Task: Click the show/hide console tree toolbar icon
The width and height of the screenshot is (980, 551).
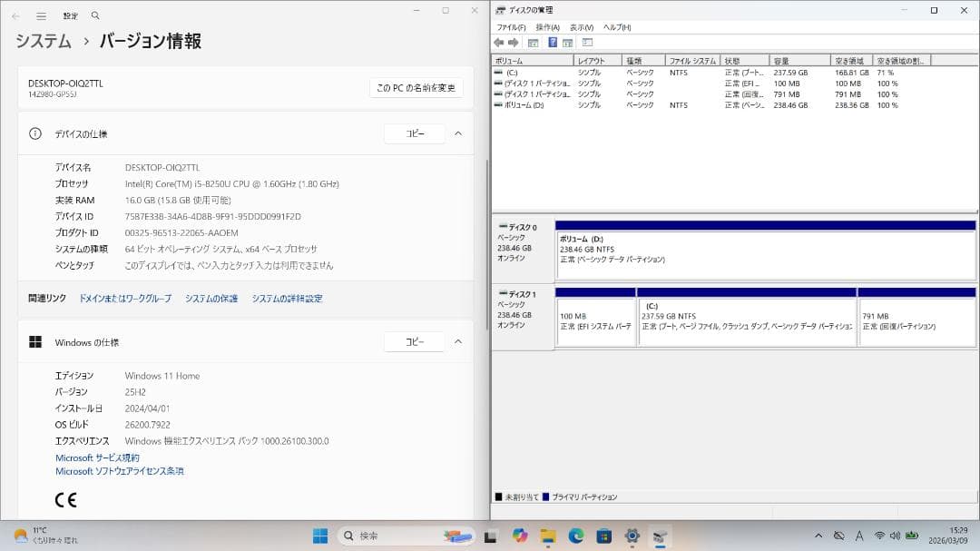Action: (534, 43)
